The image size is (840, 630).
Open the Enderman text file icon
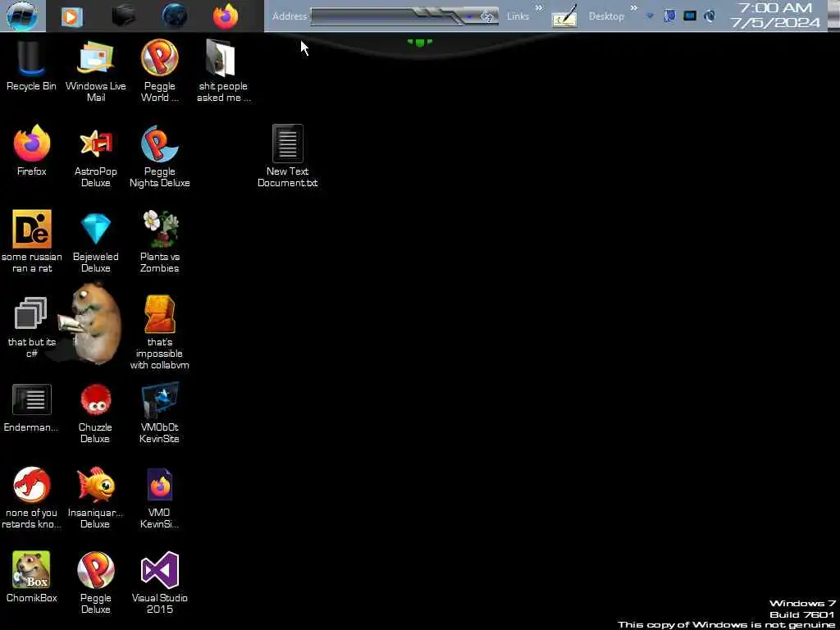[x=32, y=407]
